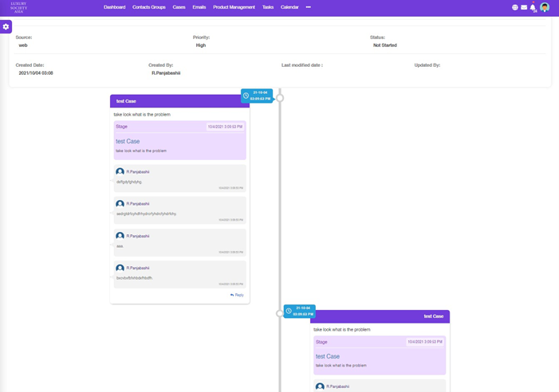
Task: Open the Product Management menu
Action: coord(234,7)
